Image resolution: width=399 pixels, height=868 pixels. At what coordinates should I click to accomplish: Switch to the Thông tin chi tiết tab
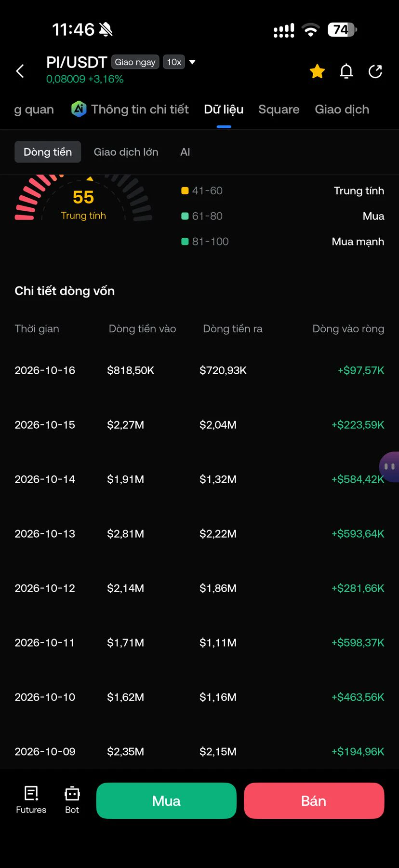140,109
